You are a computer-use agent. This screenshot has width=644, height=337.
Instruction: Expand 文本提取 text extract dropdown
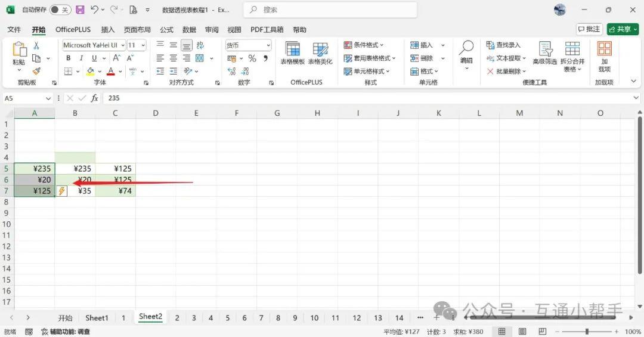pos(506,58)
